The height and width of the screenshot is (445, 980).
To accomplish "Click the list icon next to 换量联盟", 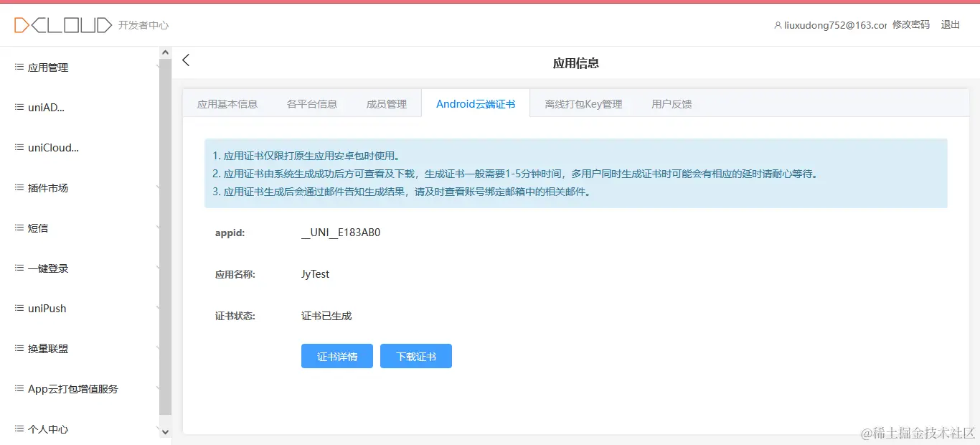I will 19,348.
